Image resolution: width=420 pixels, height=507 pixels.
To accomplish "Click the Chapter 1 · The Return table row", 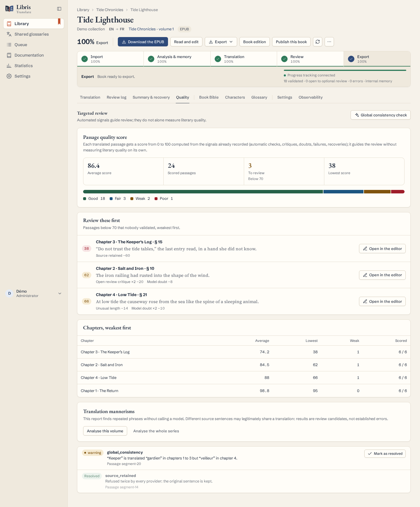I will click(x=244, y=391).
